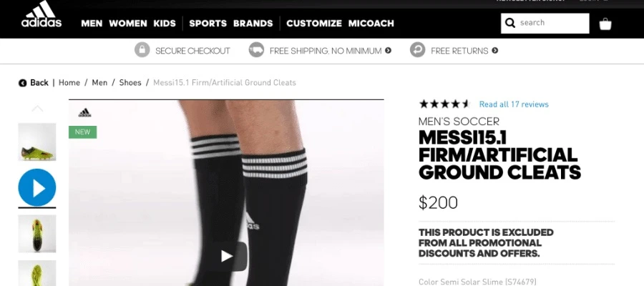This screenshot has height=286, width=644.
Task: Select the top-view cleat thumbnail
Action: [37, 234]
